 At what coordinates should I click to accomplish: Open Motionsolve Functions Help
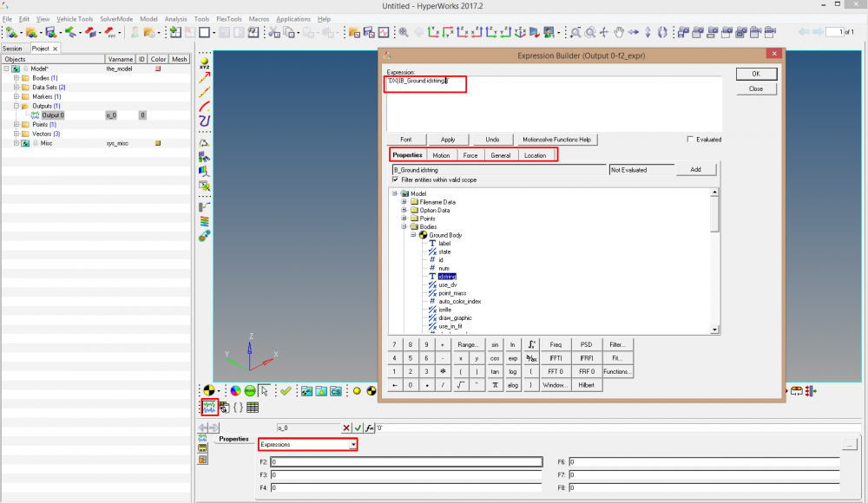556,140
